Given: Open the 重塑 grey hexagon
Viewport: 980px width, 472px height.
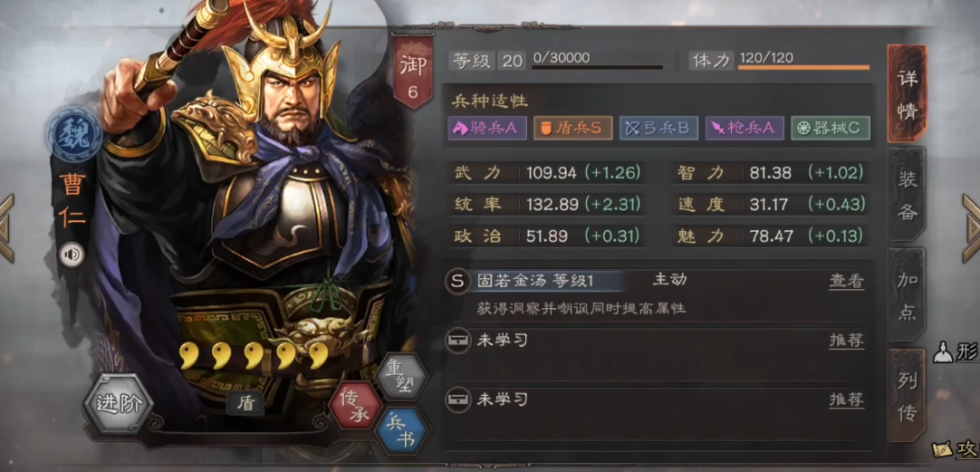Looking at the screenshot, I should tap(402, 376).
